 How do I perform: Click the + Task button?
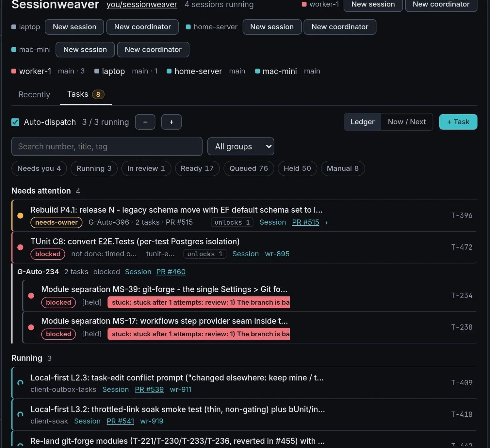click(x=458, y=122)
